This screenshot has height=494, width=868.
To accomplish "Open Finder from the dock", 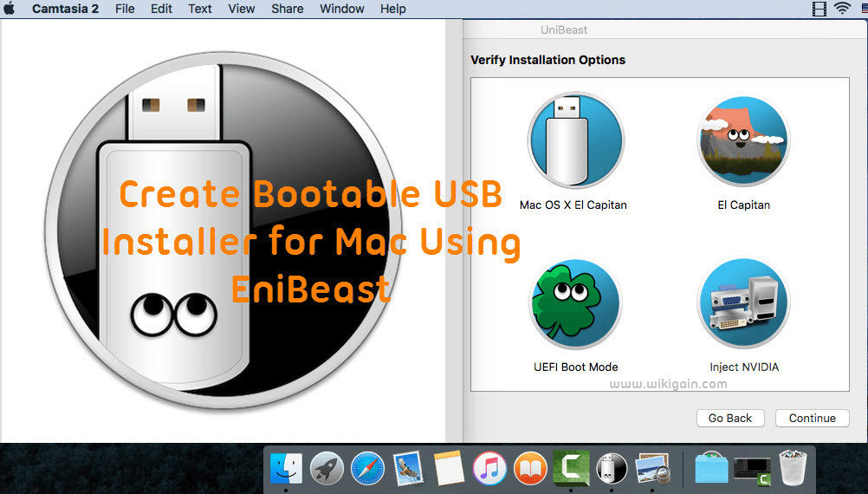I will (x=286, y=469).
